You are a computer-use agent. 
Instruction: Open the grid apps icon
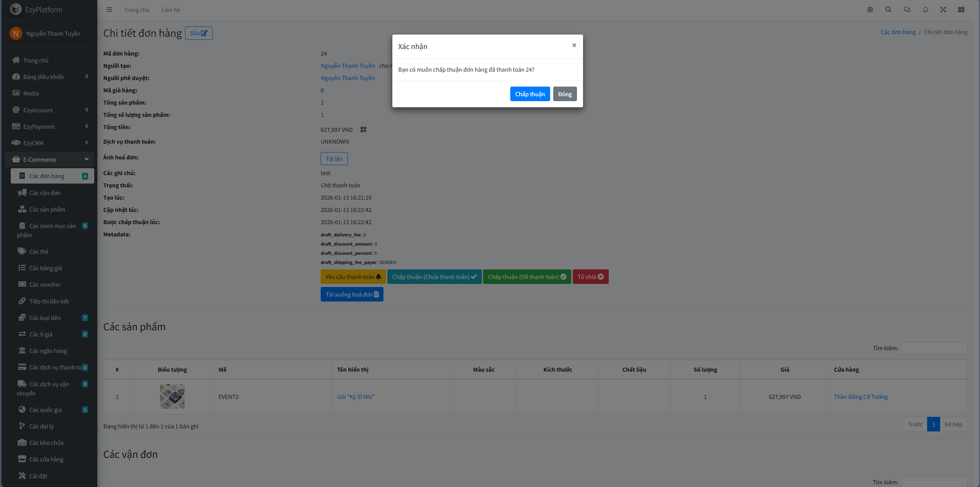click(x=961, y=10)
